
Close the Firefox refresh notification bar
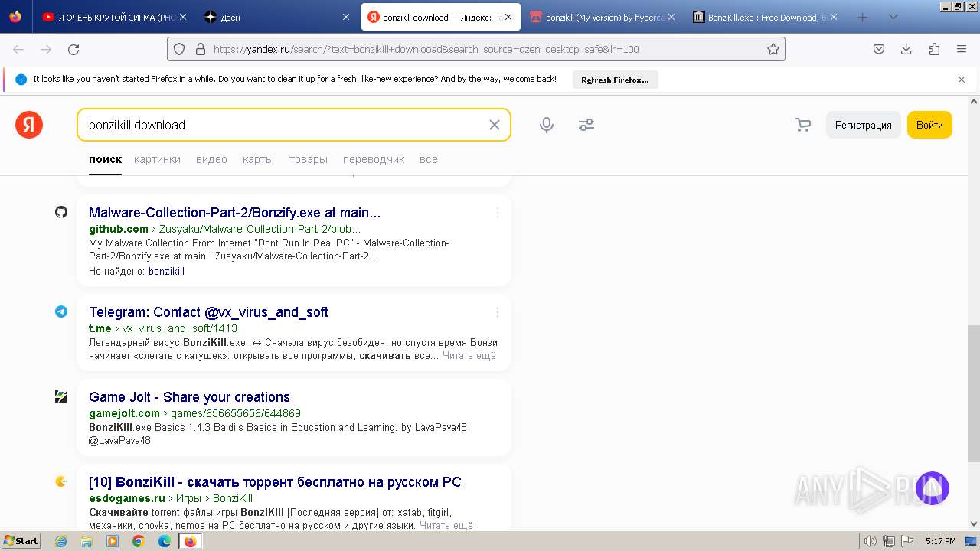coord(962,79)
